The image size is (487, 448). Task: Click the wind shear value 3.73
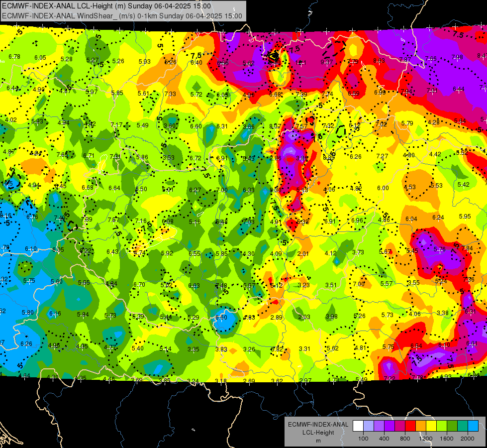coord(358,252)
